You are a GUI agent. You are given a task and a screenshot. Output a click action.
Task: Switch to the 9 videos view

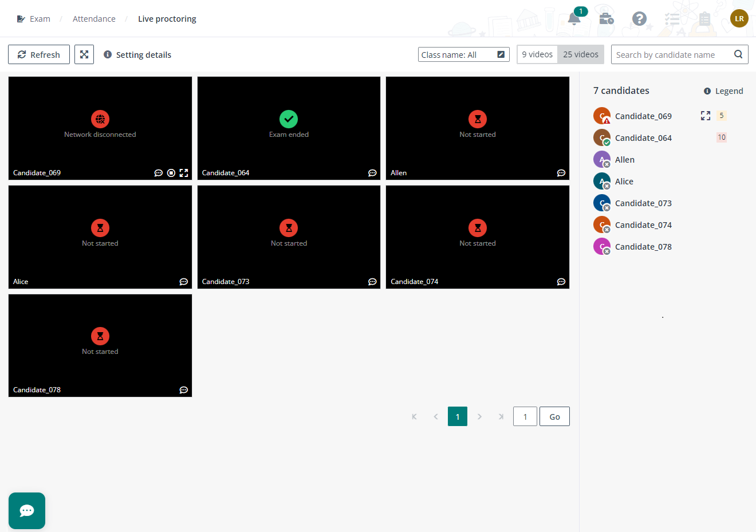pyautogui.click(x=537, y=54)
